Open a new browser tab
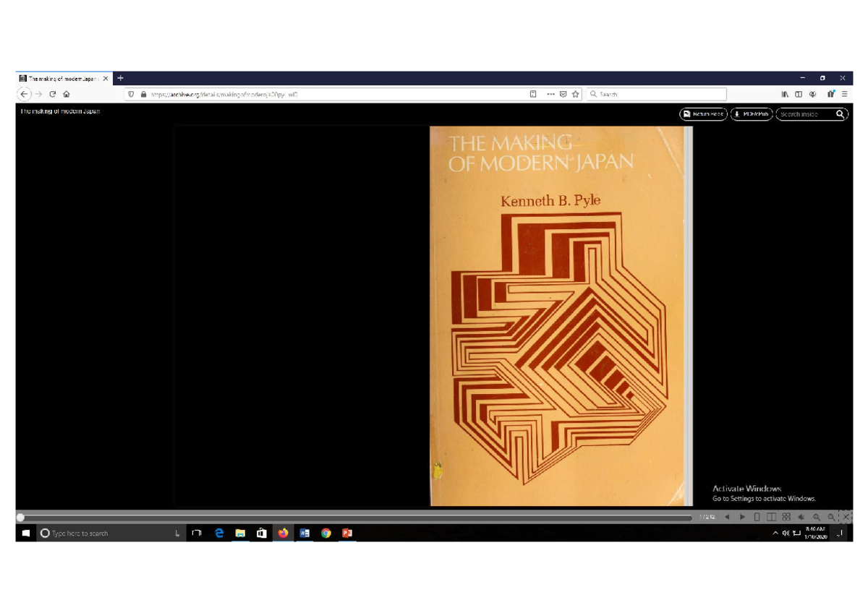The image size is (868, 613). tap(121, 78)
